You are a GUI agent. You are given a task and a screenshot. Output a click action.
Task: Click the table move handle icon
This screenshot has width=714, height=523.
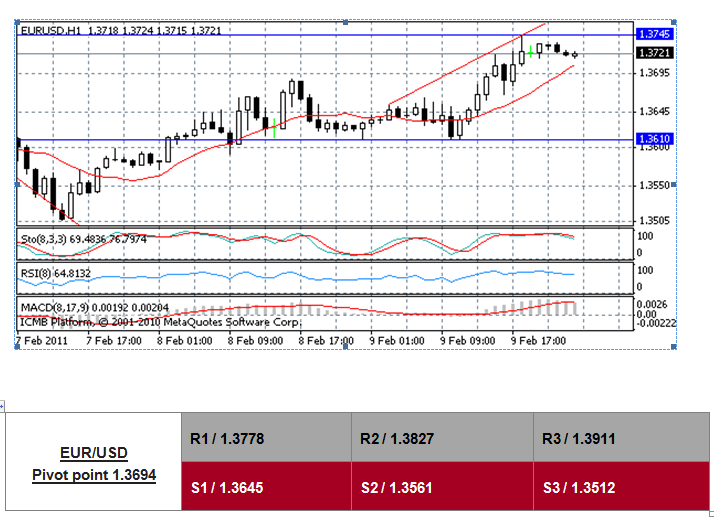2,405
